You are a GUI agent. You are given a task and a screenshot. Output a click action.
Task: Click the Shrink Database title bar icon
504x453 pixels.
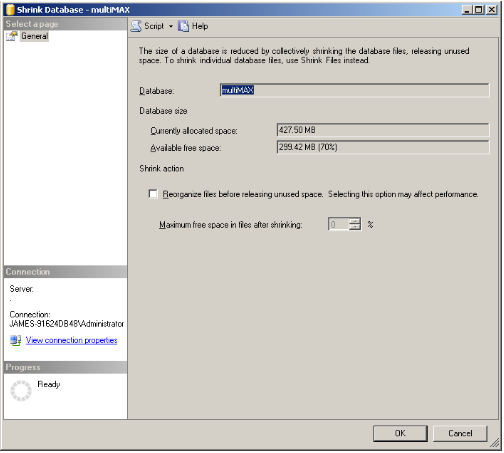10,10
